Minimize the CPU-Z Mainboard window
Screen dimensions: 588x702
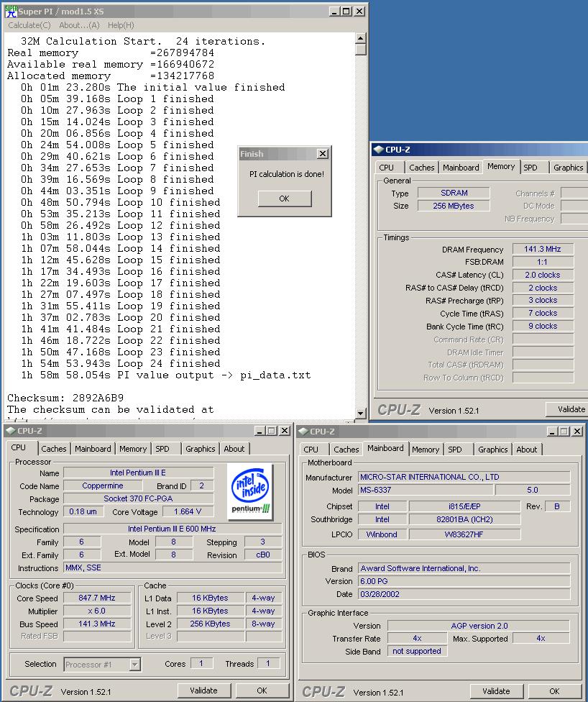pos(551,432)
